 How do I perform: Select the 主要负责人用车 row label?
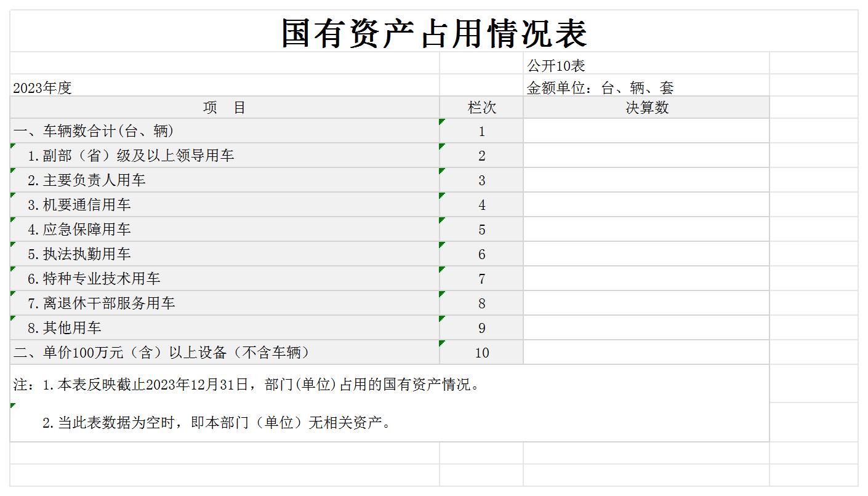coord(225,180)
